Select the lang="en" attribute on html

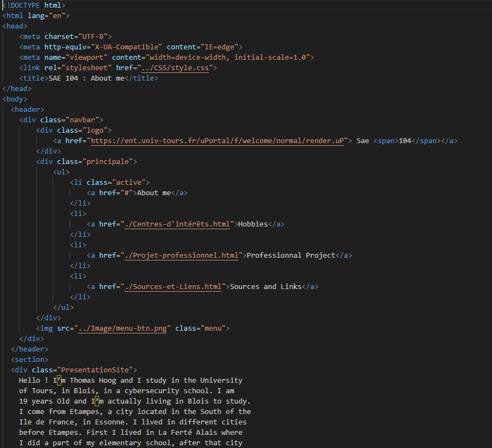pos(48,15)
